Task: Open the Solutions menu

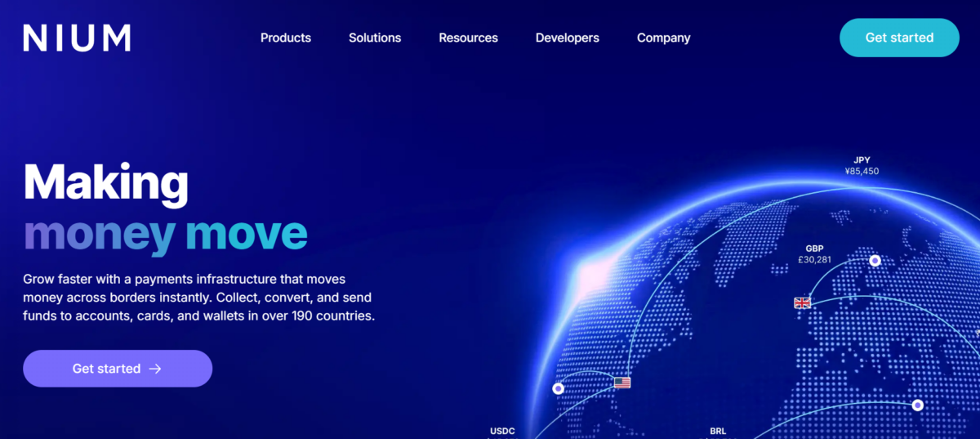Action: 375,38
